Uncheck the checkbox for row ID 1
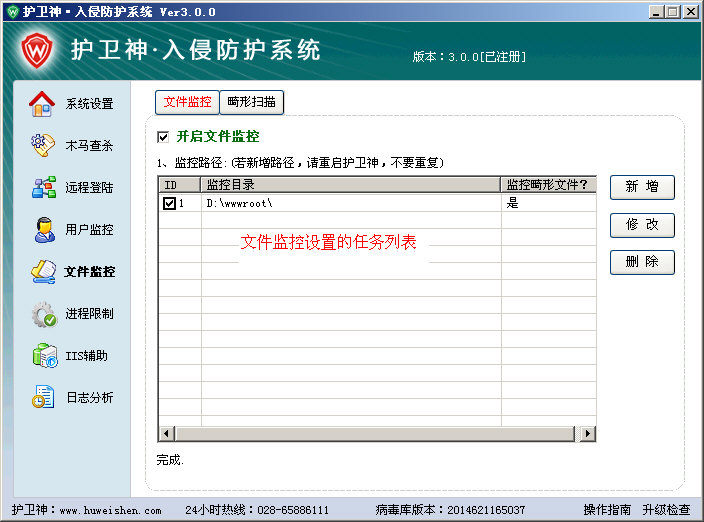 [x=169, y=203]
